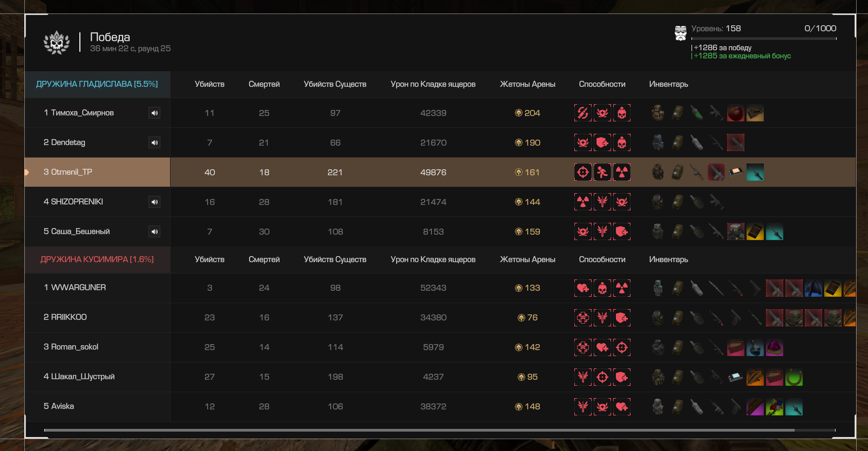The image size is (868, 451).
Task: Click shield ability icon in Dendetag row
Action: [x=602, y=142]
